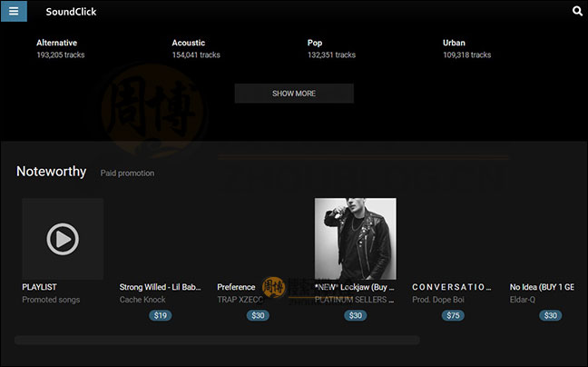Open the Preference track title
Screen dimensions: 588x367
(236, 287)
